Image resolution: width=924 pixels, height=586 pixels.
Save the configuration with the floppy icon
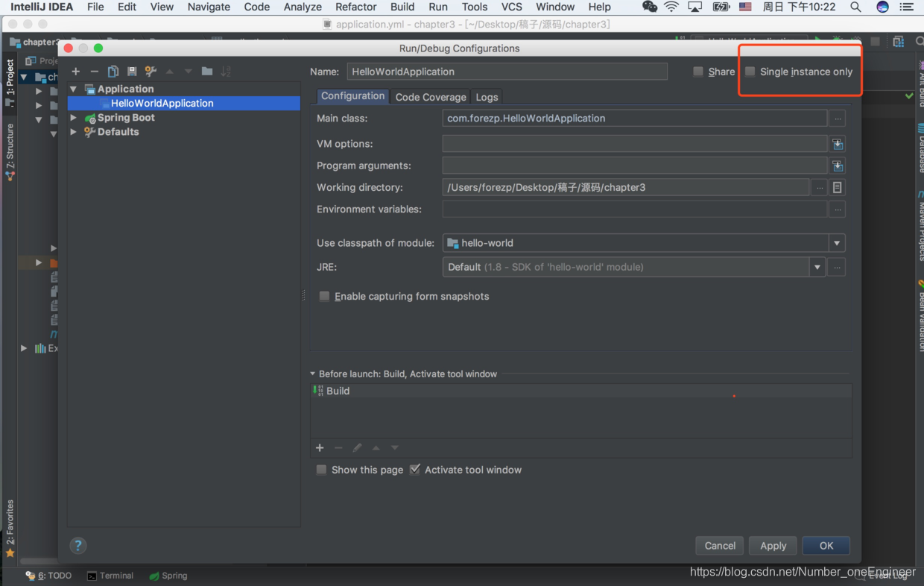click(132, 72)
